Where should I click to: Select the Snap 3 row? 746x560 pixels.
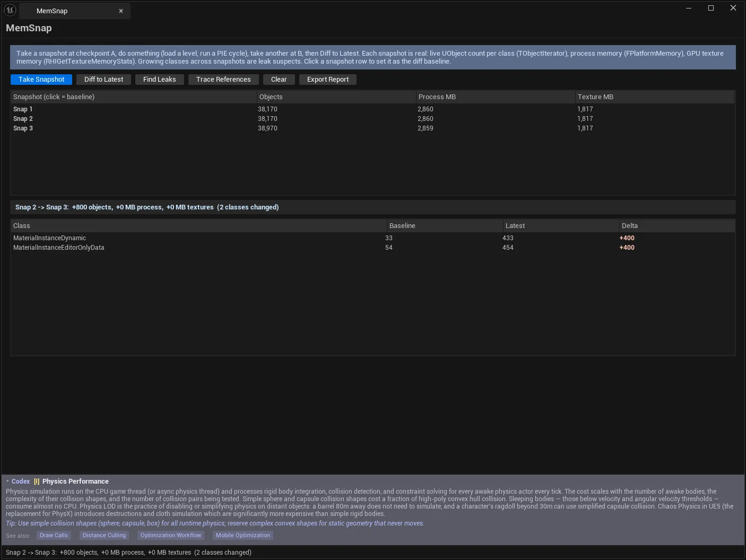pyautogui.click(x=372, y=128)
